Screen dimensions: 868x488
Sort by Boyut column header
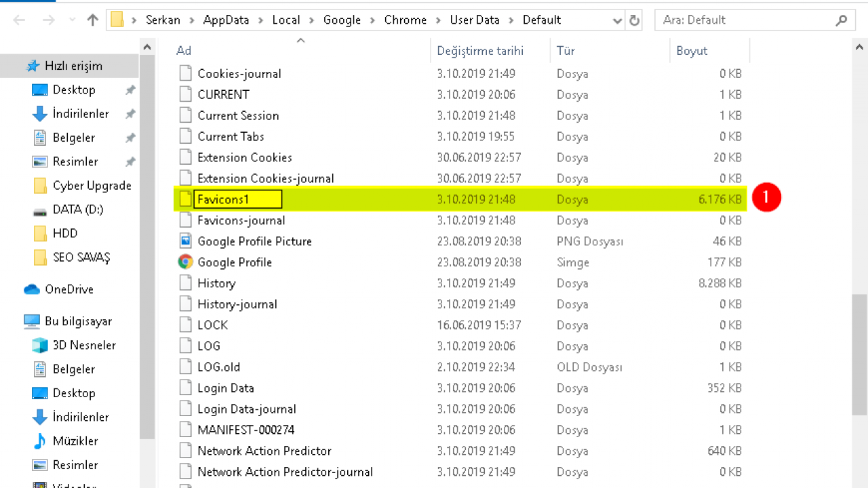[x=692, y=51]
